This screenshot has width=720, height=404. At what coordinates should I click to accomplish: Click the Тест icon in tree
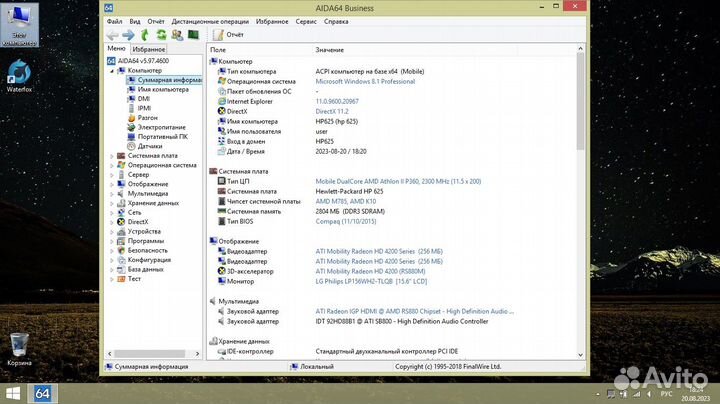point(121,279)
